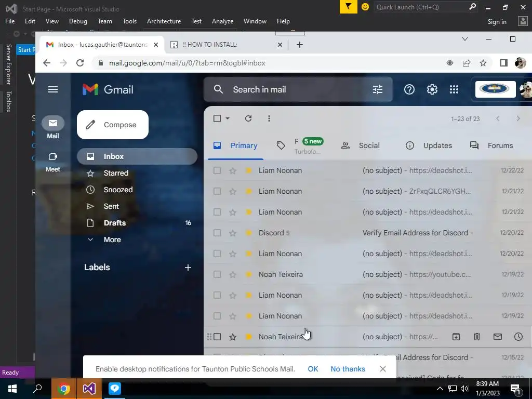Switch to the Updates tab
The image size is (532, 399).
tap(429, 145)
